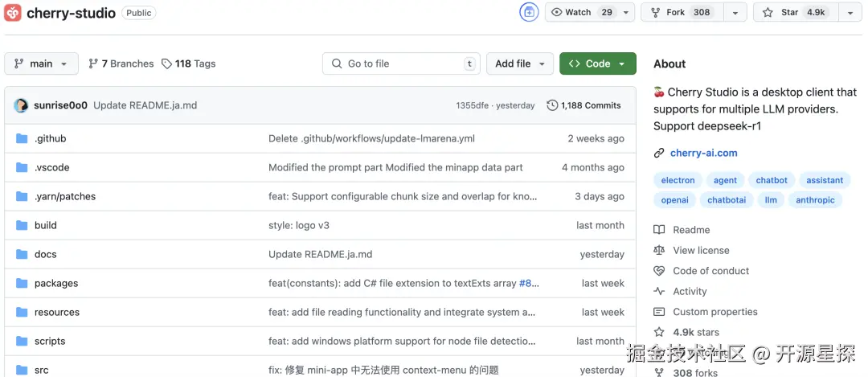The height and width of the screenshot is (377, 868).
Task: Focus the Go to file search field
Action: (x=401, y=64)
